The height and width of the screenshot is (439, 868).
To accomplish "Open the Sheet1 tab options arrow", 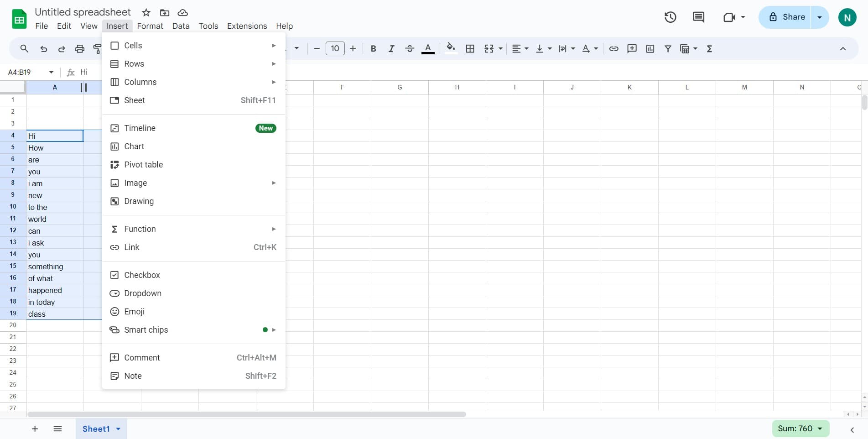I will [x=118, y=429].
